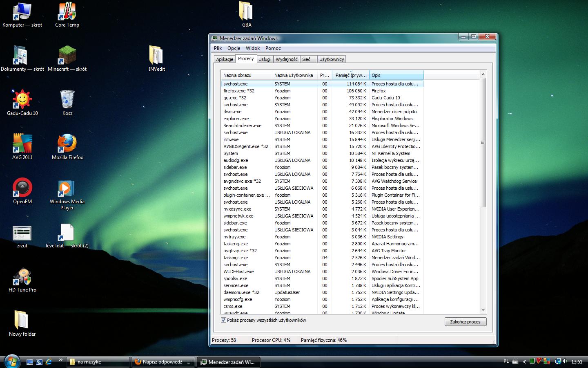Click the Menedżer zadań taskbar button
588x368 pixels.
pos(229,362)
